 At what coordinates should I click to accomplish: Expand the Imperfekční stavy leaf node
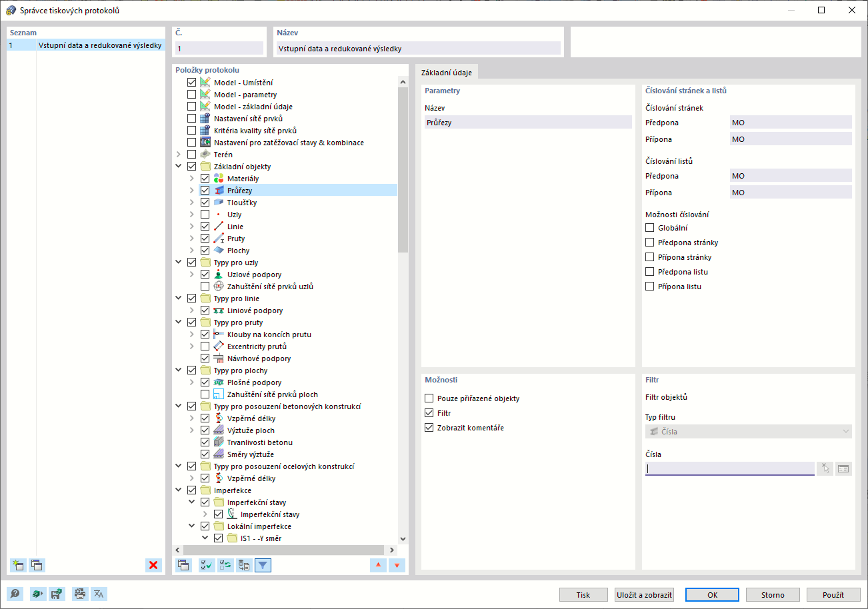pyautogui.click(x=205, y=514)
